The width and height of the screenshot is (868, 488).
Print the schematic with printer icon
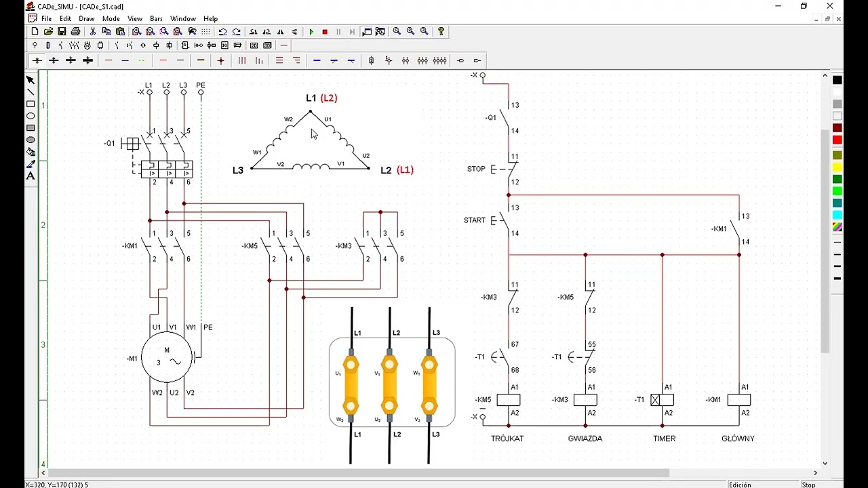point(75,32)
